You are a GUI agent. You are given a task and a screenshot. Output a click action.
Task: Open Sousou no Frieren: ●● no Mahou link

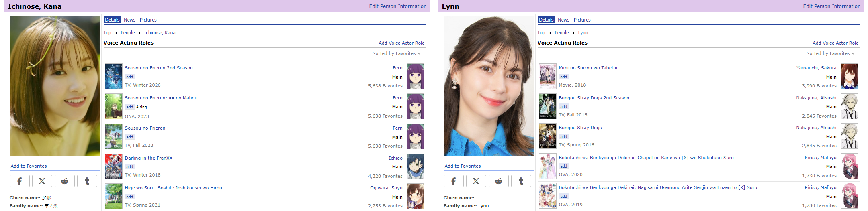click(161, 98)
